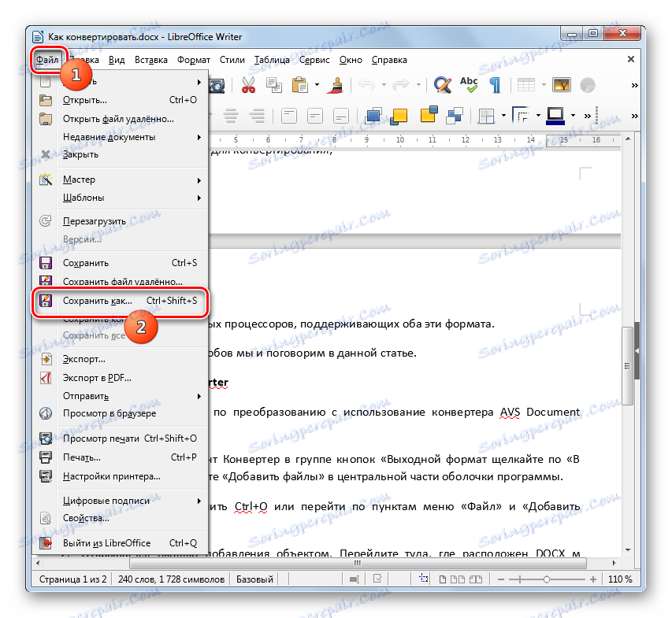The image size is (672, 618).
Task: Open the Undo history dropdown arrow
Action: [384, 85]
